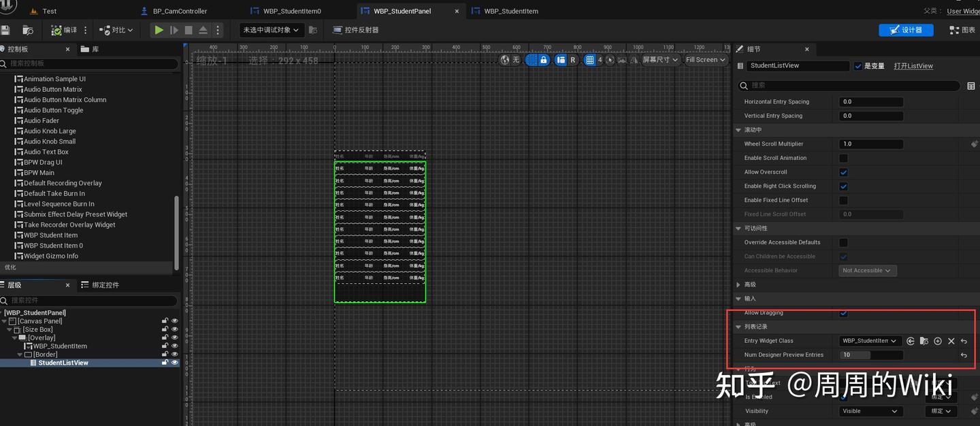Click the 编译 compile icon
Screen dimensions: 980x426
click(56, 30)
